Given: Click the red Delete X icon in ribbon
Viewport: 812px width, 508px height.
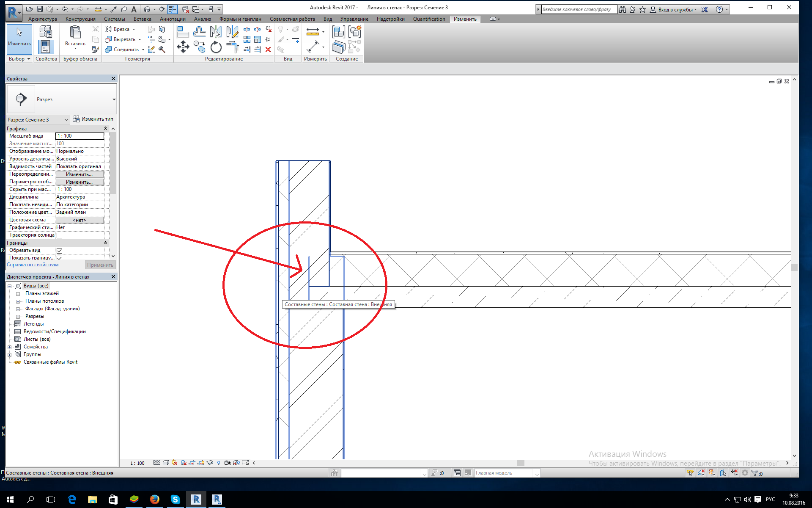Looking at the screenshot, I should (x=268, y=50).
